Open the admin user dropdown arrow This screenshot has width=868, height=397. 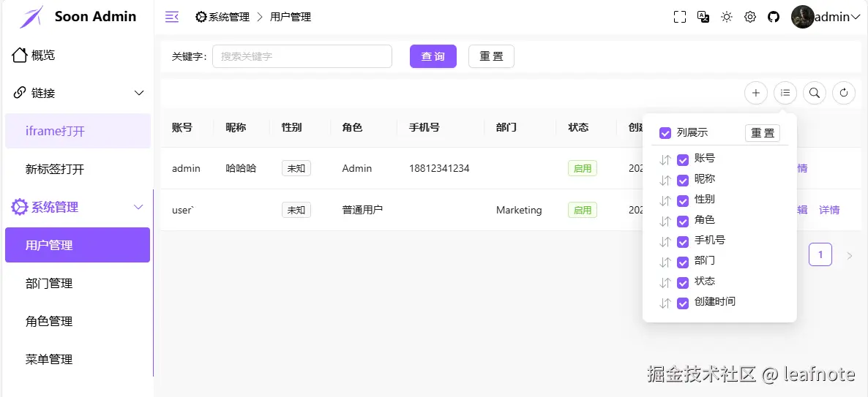pos(855,18)
